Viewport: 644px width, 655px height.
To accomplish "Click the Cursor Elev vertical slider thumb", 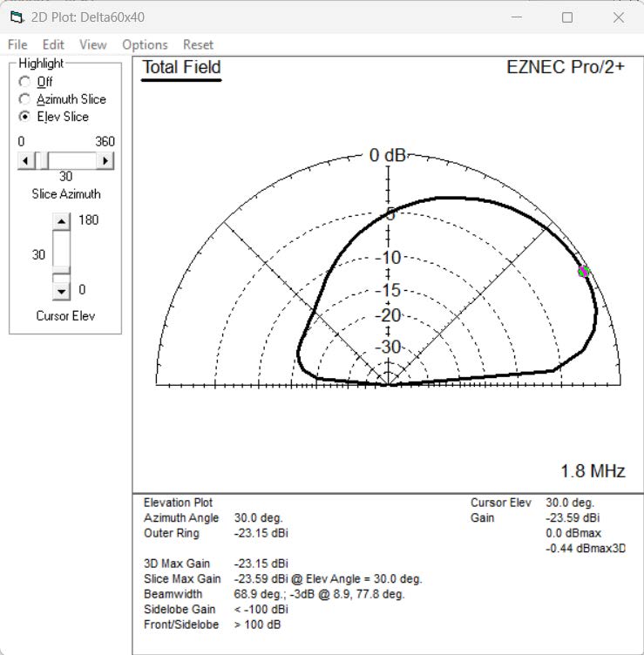I will point(61,270).
